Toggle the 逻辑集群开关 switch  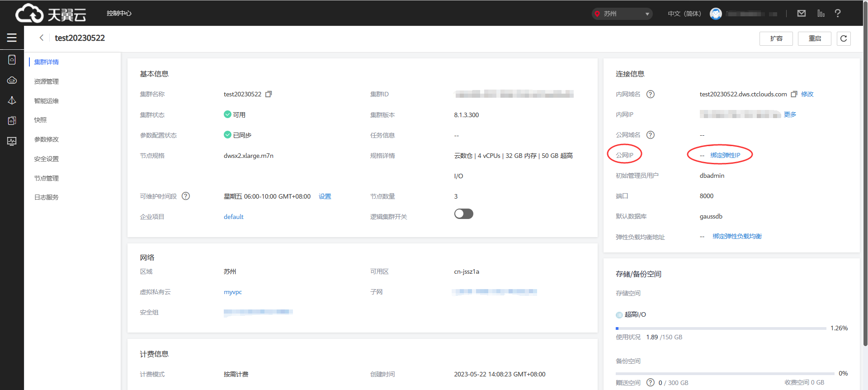(x=463, y=214)
